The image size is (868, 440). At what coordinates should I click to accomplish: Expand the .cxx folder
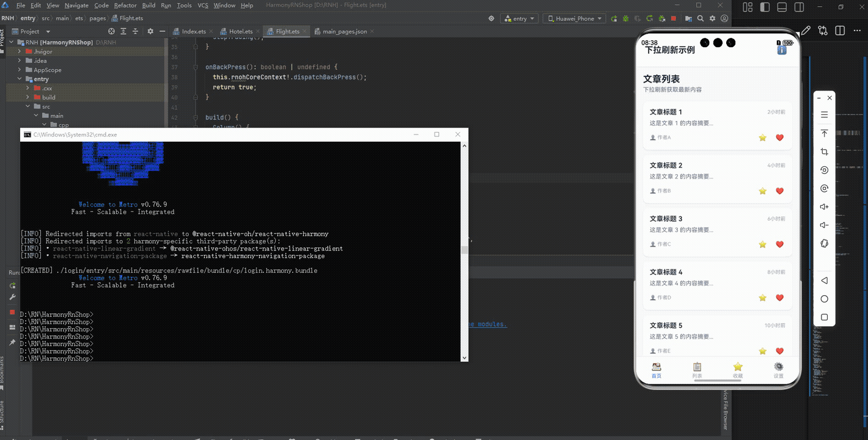pos(28,88)
